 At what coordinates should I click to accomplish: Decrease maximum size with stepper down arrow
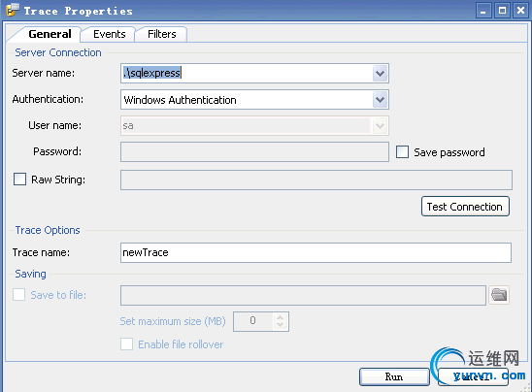click(x=280, y=325)
